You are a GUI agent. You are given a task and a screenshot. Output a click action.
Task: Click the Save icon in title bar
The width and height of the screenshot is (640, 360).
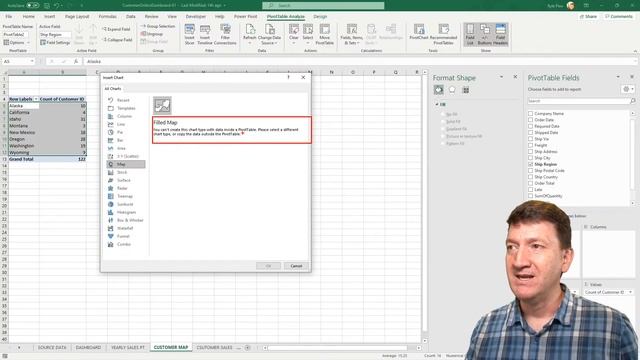point(47,5)
